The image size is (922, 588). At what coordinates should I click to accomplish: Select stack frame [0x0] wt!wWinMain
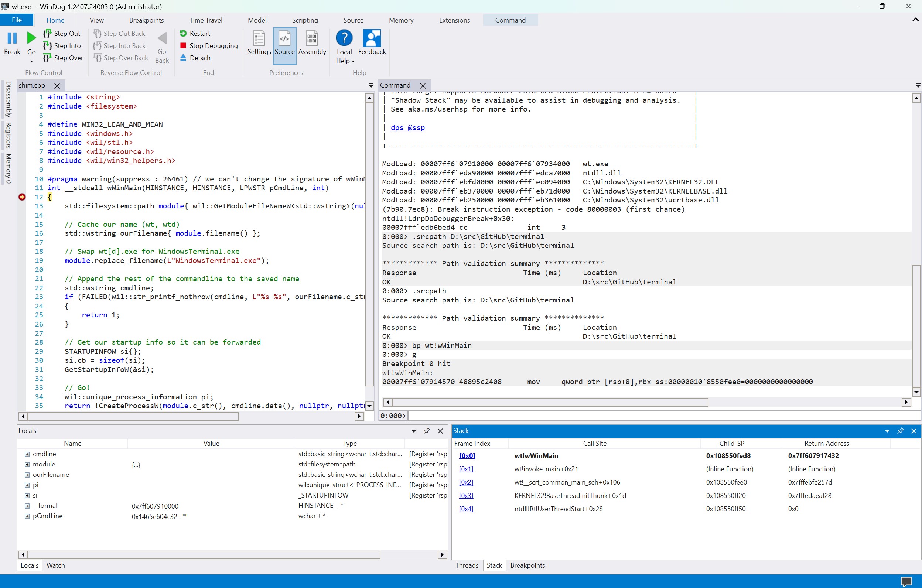coord(467,455)
